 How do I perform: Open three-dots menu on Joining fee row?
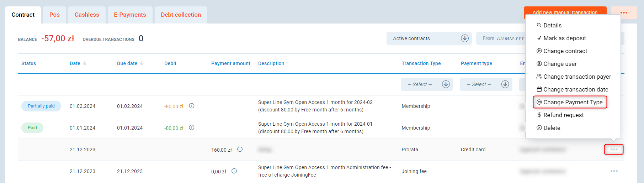point(614,171)
